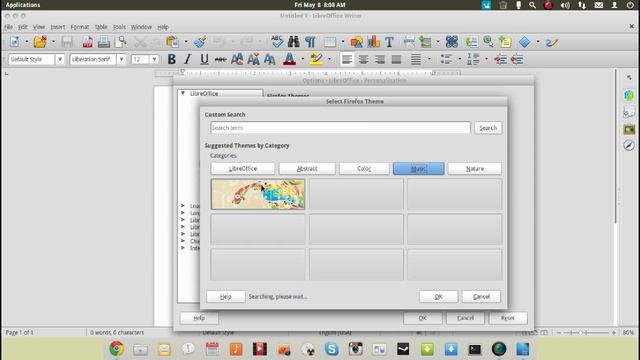This screenshot has height=360, width=640.
Task: Align text left icon
Action: [347, 59]
